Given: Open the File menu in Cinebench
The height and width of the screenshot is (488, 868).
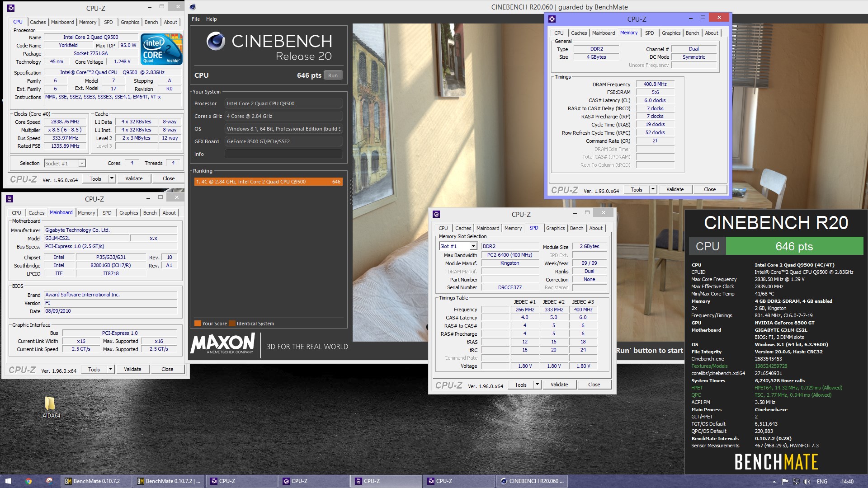Looking at the screenshot, I should [x=196, y=19].
